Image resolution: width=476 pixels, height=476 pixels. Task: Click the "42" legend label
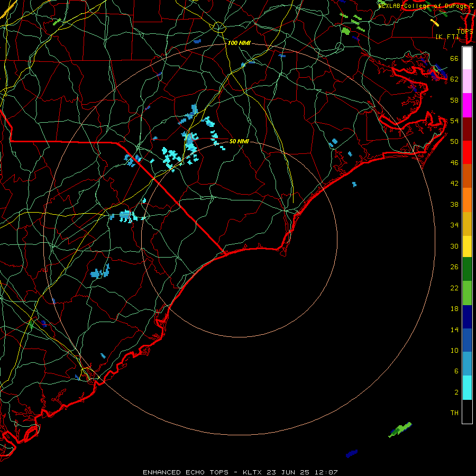[x=454, y=184]
